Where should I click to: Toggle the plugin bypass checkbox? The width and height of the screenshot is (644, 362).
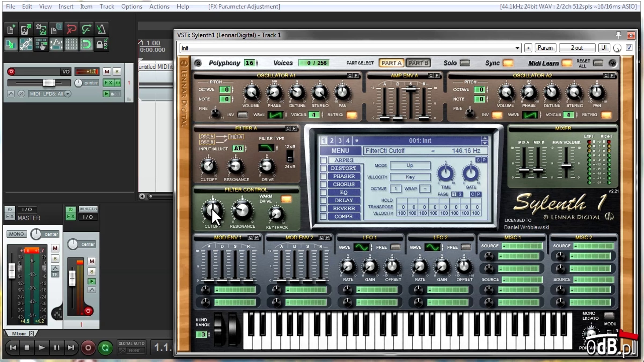tap(629, 48)
